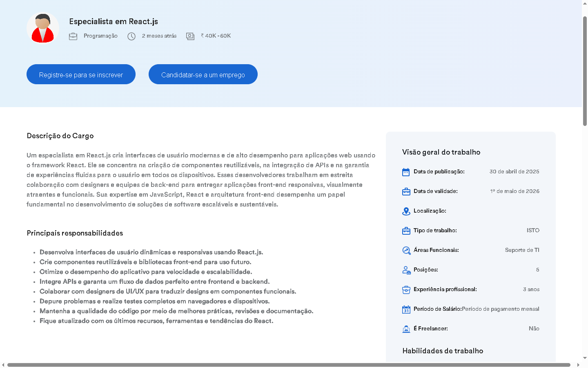
Task: Click the clock icon beside 2 meses atrás
Action: tap(131, 36)
